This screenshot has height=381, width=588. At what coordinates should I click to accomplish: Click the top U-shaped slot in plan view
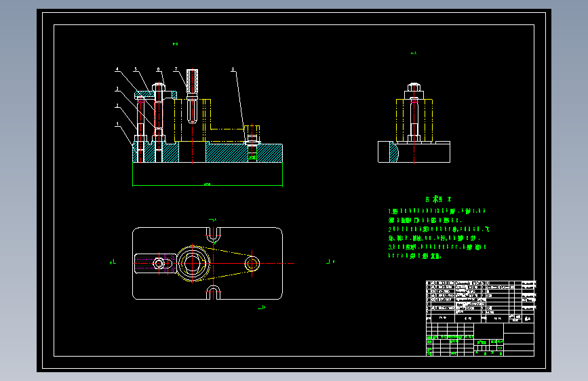[214, 235]
